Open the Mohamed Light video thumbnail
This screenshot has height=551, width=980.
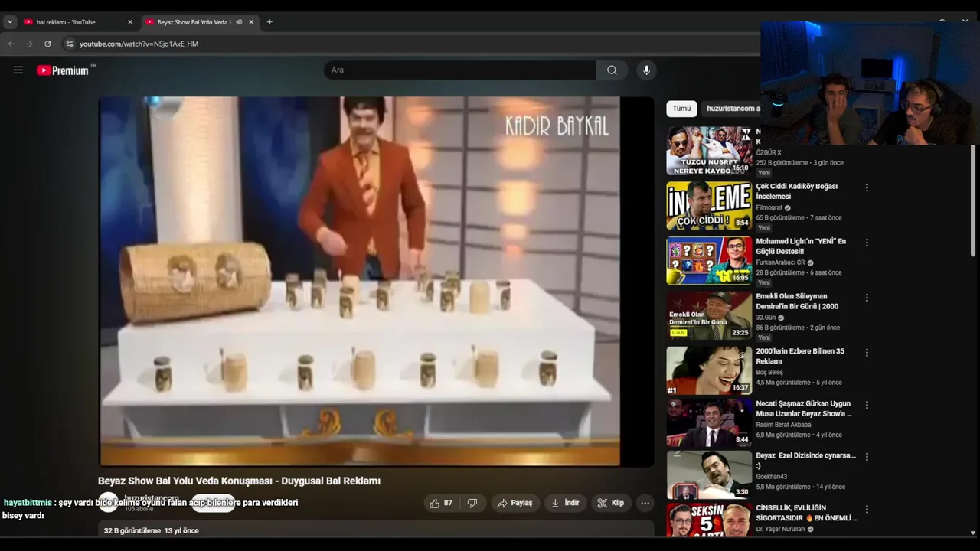pyautogui.click(x=709, y=261)
